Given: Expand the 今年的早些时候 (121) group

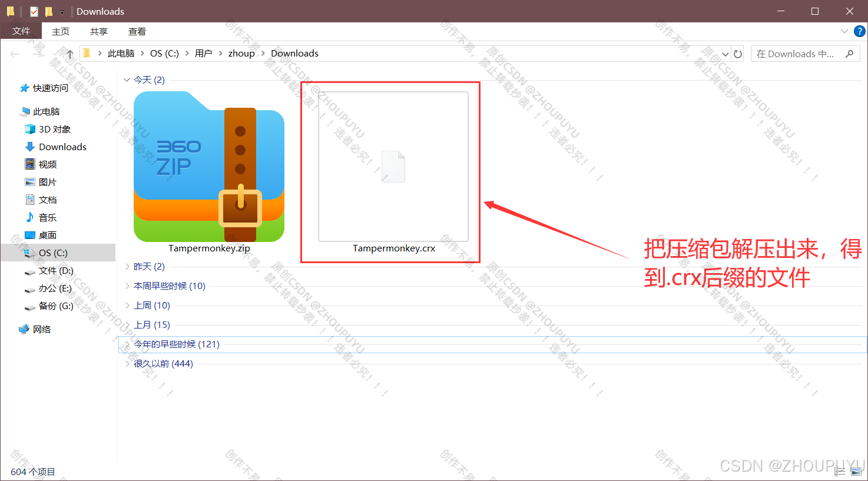Looking at the screenshot, I should (127, 344).
